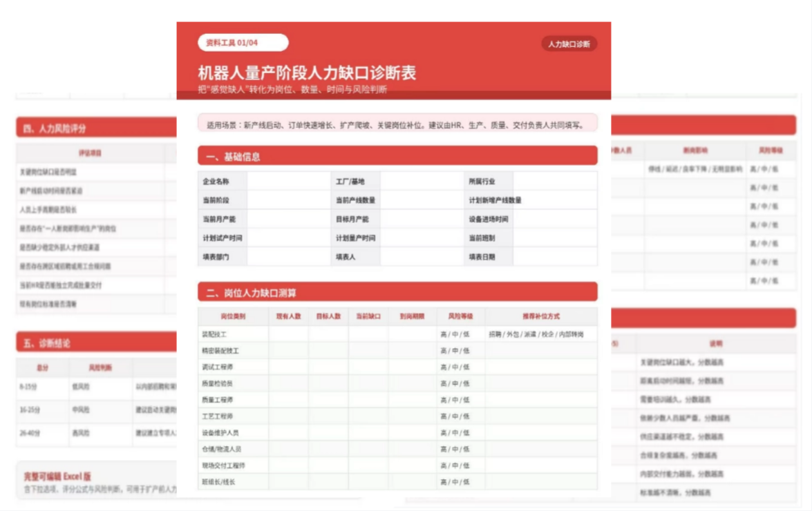The image size is (812, 511).
Task: Click the blank field next to '所属行业'
Action: click(555, 181)
